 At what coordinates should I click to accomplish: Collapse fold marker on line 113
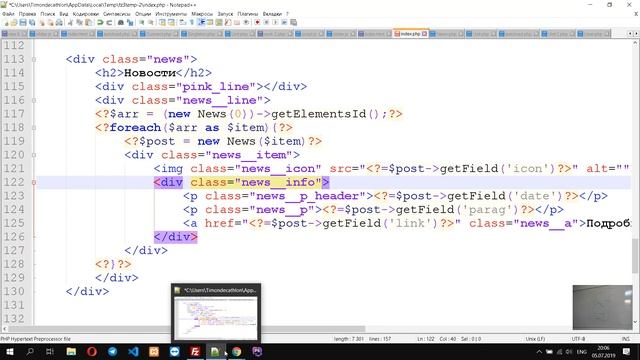click(34, 60)
